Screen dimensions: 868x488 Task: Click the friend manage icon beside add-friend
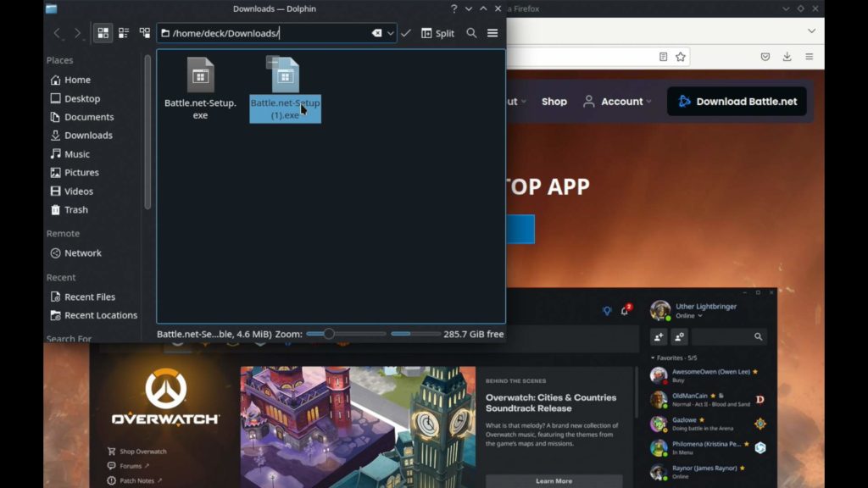[680, 336]
